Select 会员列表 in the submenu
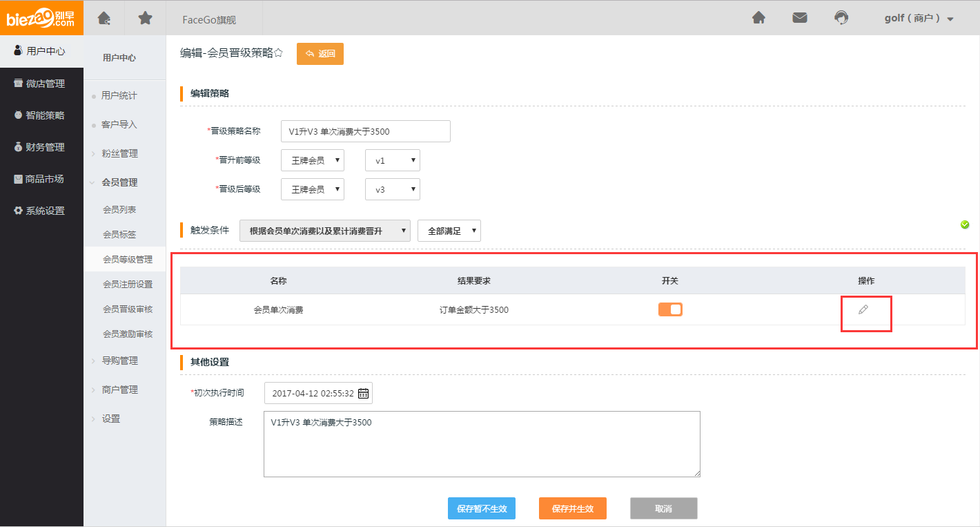Screen dimensions: 980x527 [119, 210]
